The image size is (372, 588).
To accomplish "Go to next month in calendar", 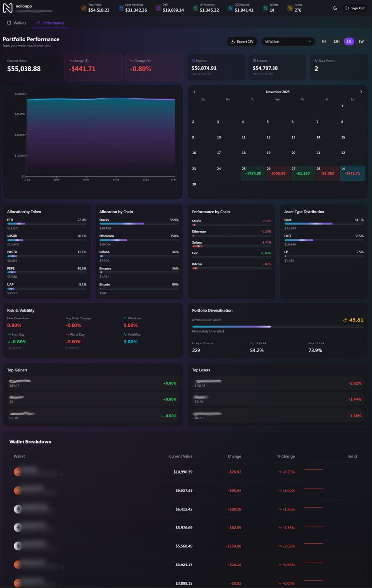I will 361,92.
